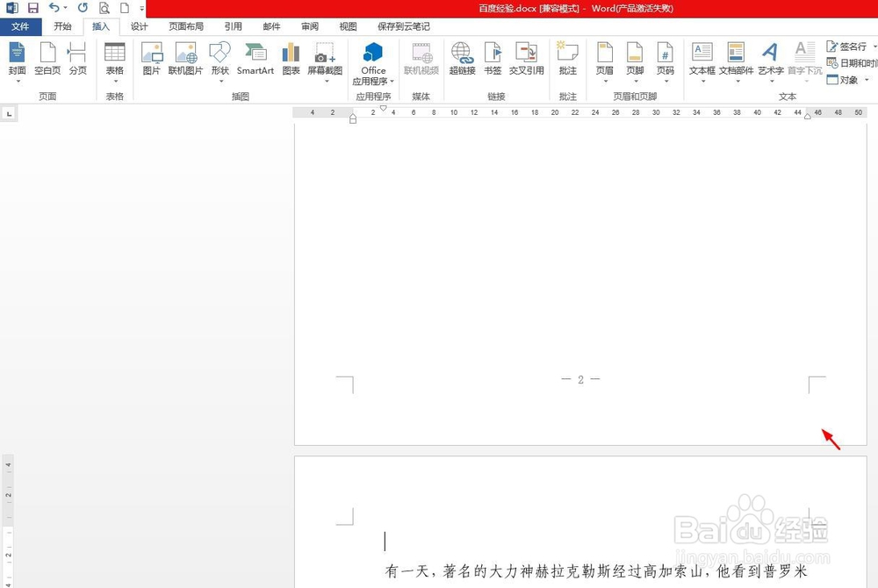Screen dimensions: 878x588
Task: Switch to the View (视图) tab
Action: 348,26
